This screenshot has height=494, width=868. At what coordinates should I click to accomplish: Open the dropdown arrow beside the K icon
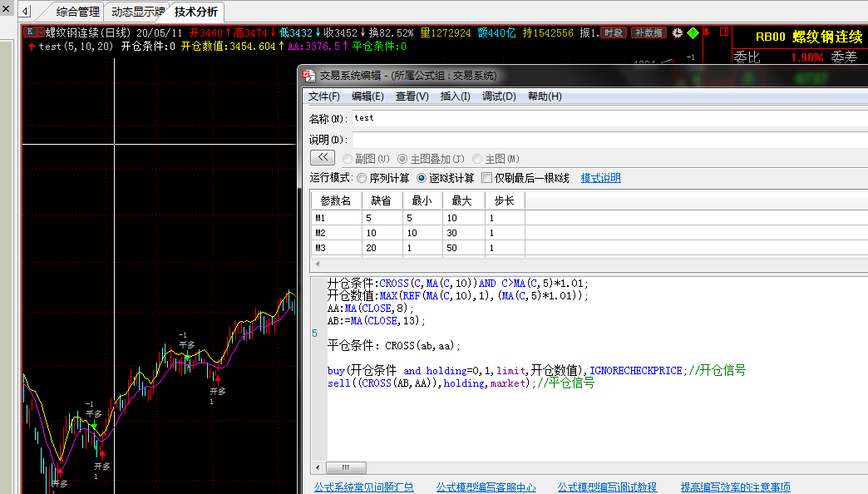(39, 32)
